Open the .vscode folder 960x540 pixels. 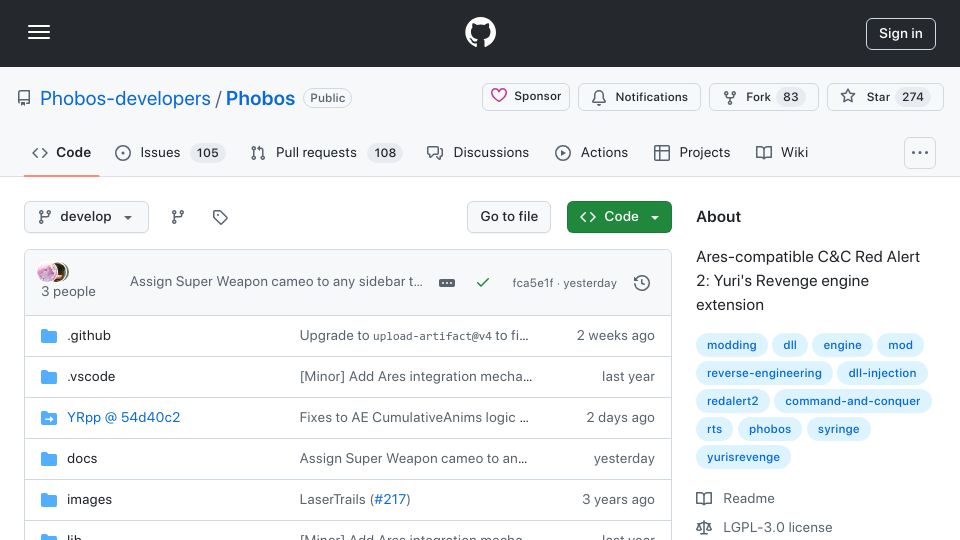[x=91, y=377]
